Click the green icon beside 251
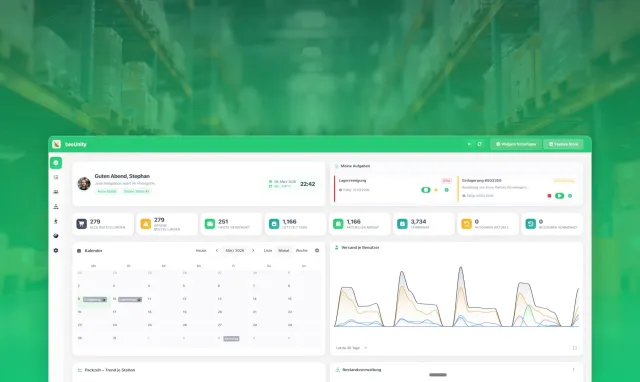The height and width of the screenshot is (382, 640). 210,224
